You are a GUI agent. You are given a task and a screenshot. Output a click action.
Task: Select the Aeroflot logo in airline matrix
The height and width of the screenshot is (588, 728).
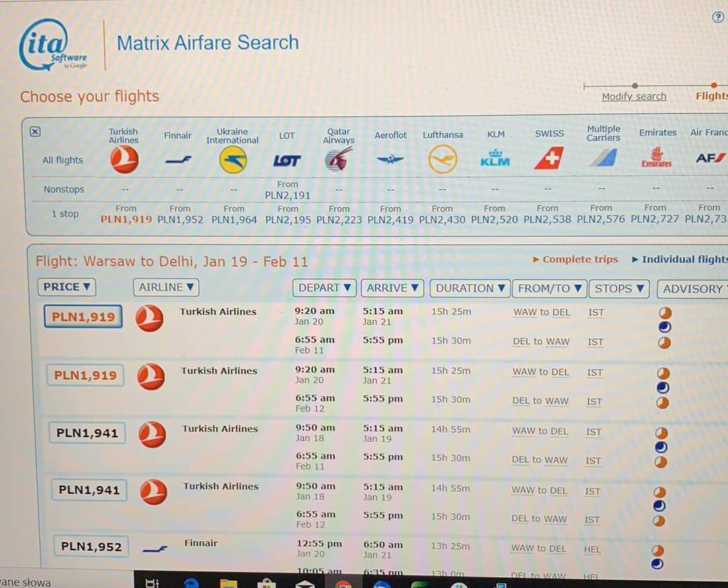390,160
